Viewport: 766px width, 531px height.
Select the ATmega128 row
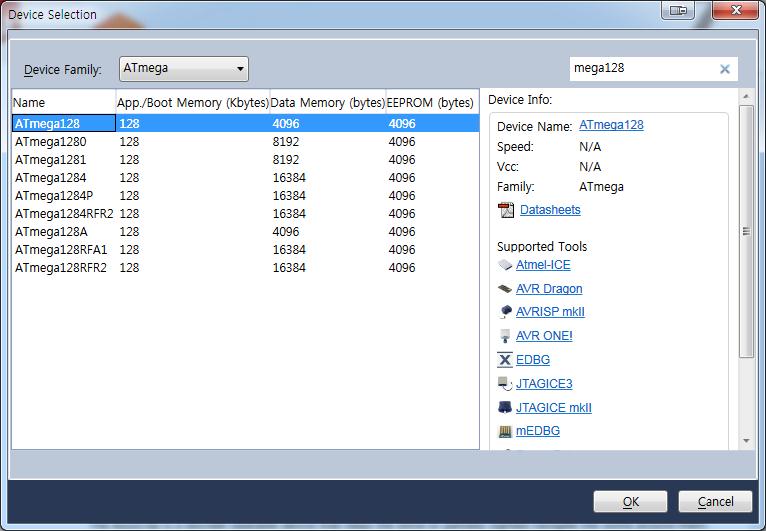(x=245, y=124)
